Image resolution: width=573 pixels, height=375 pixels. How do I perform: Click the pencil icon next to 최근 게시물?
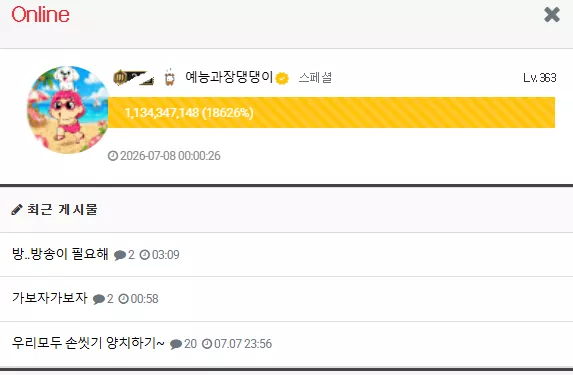[x=17, y=209]
